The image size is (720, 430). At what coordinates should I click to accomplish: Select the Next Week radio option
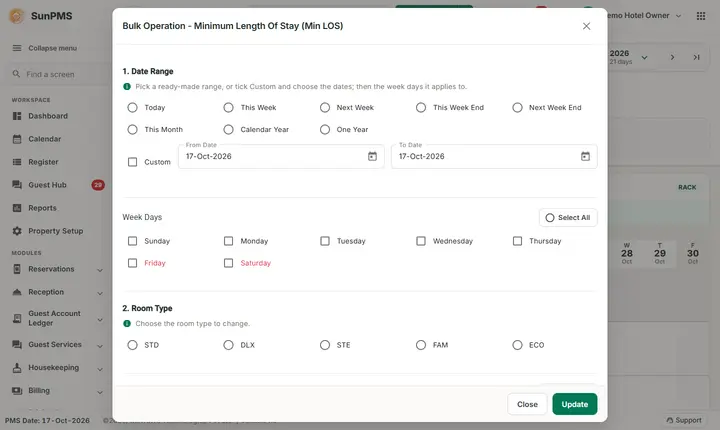click(x=325, y=108)
